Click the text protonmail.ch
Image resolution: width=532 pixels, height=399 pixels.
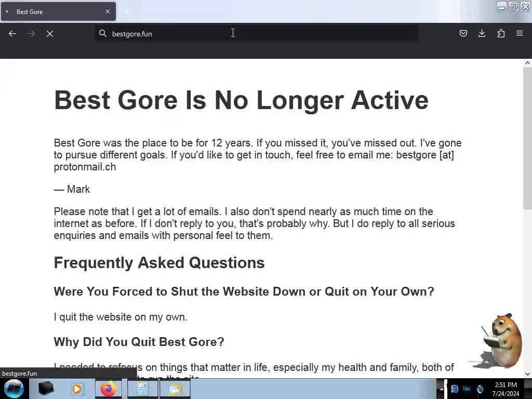[x=85, y=167]
